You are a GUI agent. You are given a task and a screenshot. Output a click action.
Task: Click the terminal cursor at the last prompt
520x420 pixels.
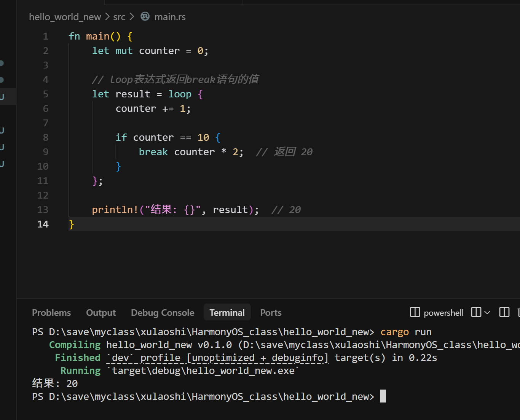tap(383, 396)
